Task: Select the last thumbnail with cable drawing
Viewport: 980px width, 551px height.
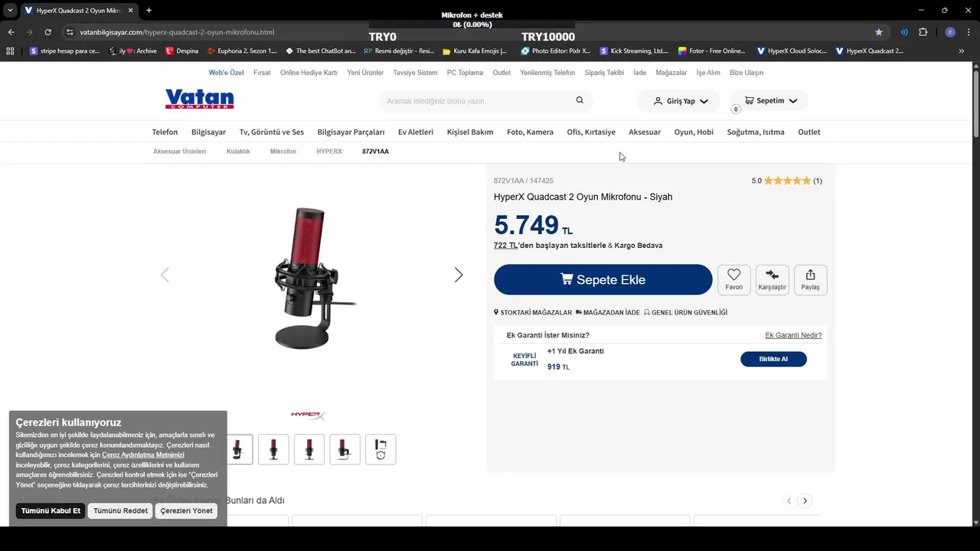Action: pyautogui.click(x=381, y=449)
